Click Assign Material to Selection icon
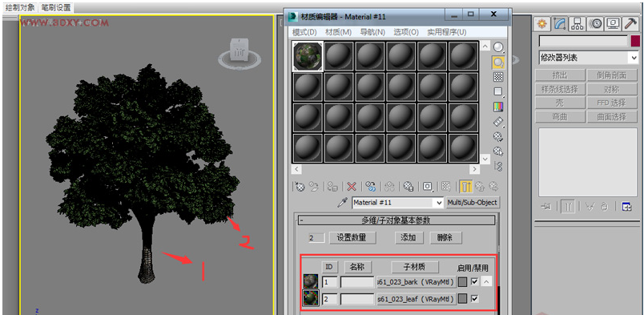Viewport: 644px width, 315px height. (x=332, y=187)
